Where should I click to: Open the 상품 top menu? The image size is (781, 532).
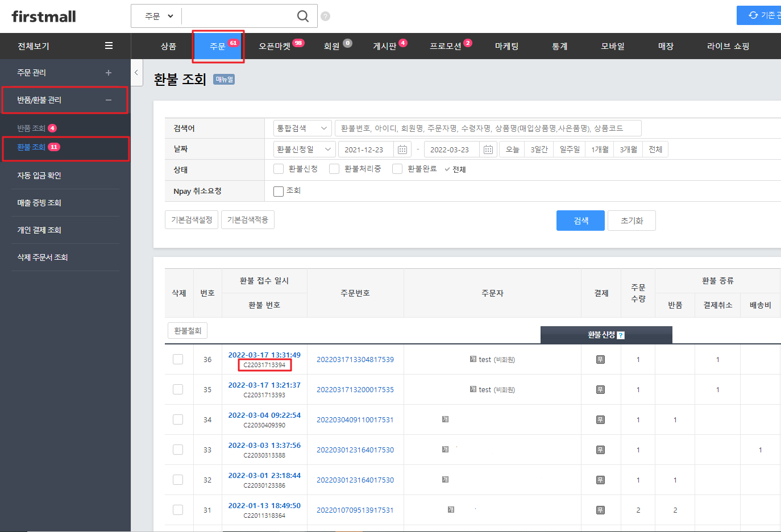pyautogui.click(x=168, y=46)
